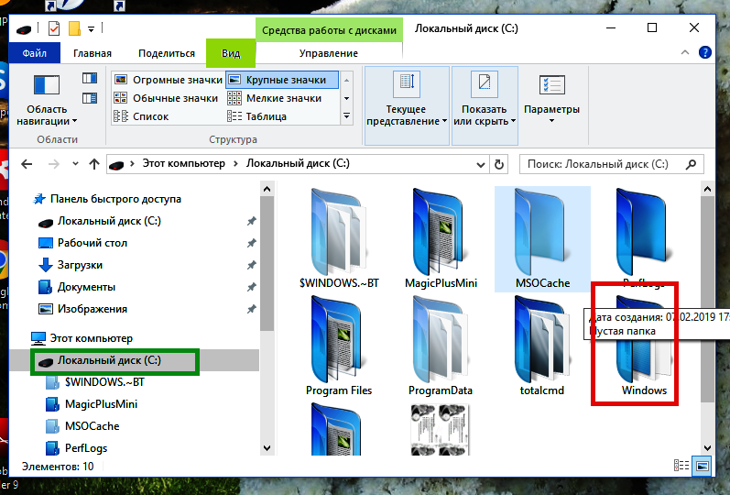730x495 pixels.
Task: Click the drive icon in title bar
Action: (24, 30)
